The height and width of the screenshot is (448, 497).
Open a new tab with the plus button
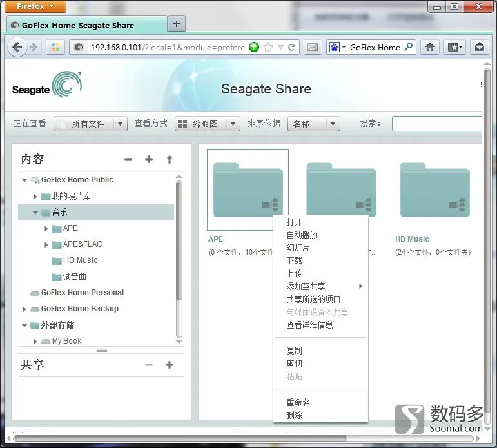tap(177, 24)
